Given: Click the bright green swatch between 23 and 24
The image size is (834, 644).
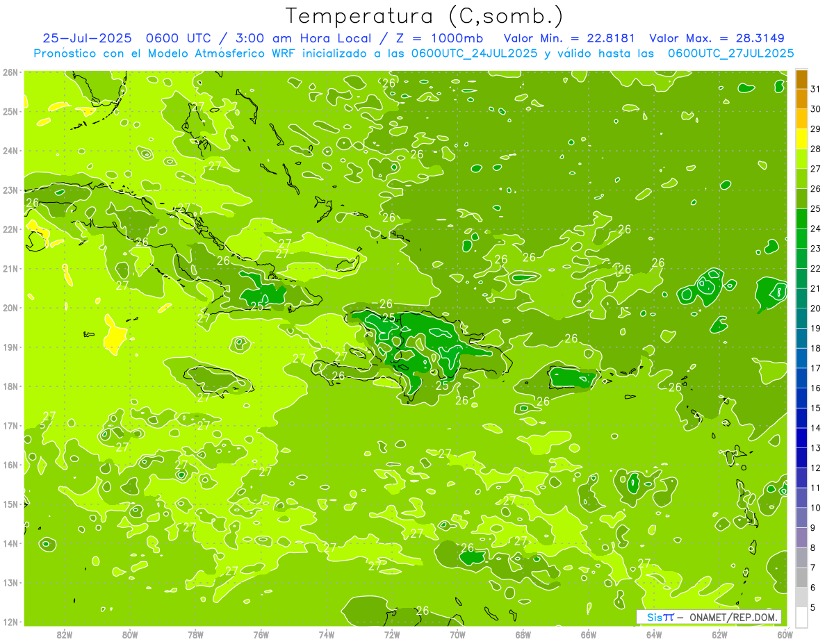Looking at the screenshot, I should (801, 239).
